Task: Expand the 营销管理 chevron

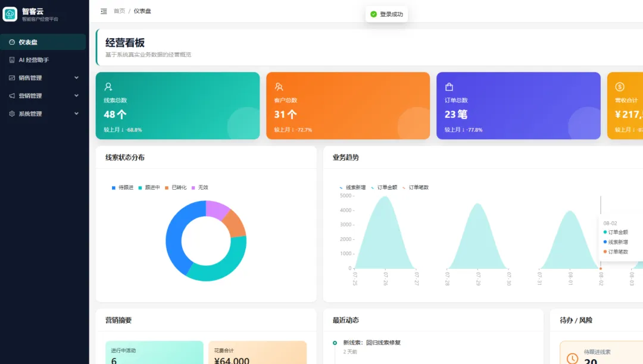Action: point(76,96)
